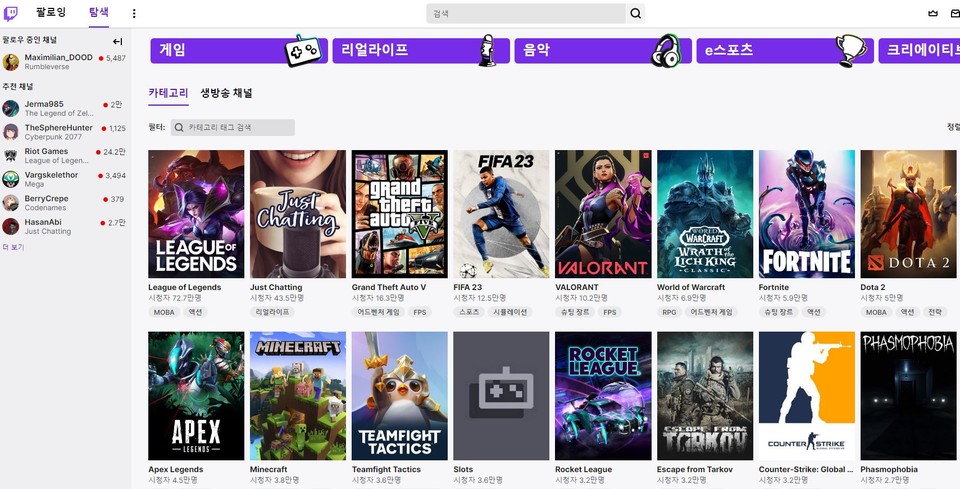
Task: Open HasanAbi channel name
Action: click(x=43, y=222)
